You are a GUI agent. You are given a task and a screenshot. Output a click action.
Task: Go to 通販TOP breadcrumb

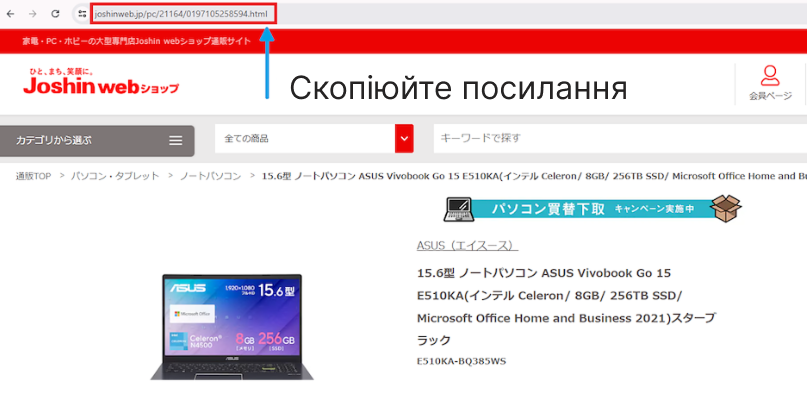point(33,176)
